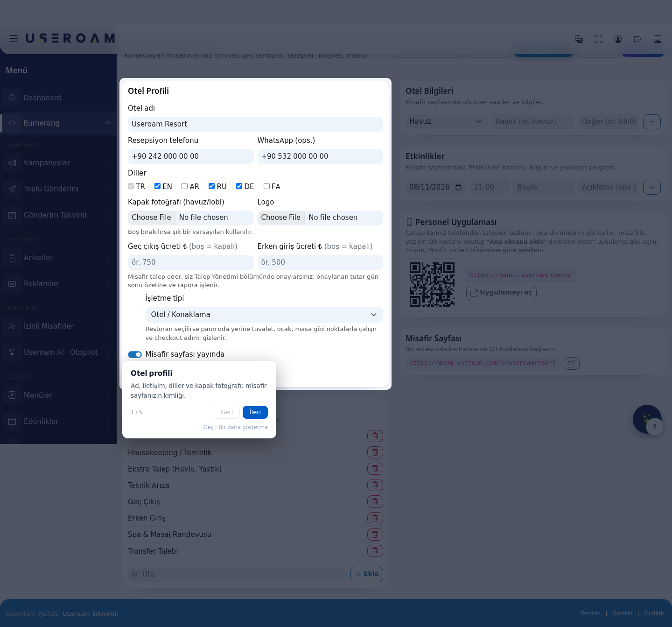This screenshot has height=627, width=672.
Task: Click the Menüler list icon
Action: point(12,395)
